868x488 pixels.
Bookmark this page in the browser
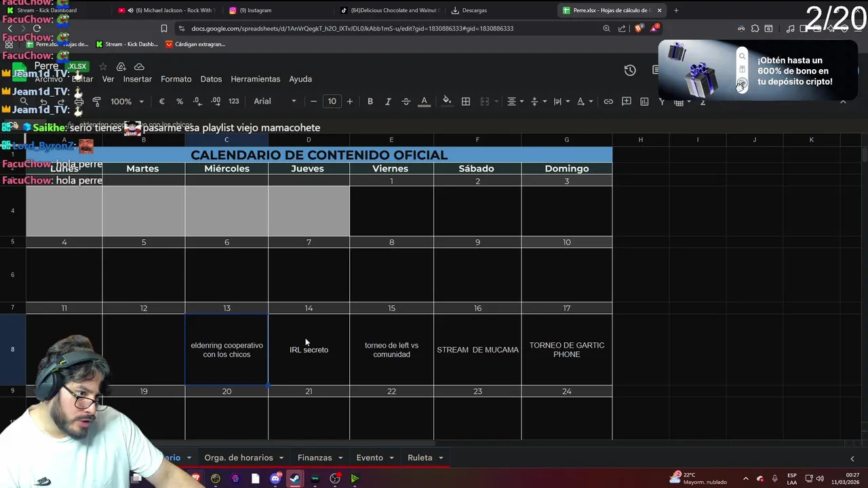point(164,28)
